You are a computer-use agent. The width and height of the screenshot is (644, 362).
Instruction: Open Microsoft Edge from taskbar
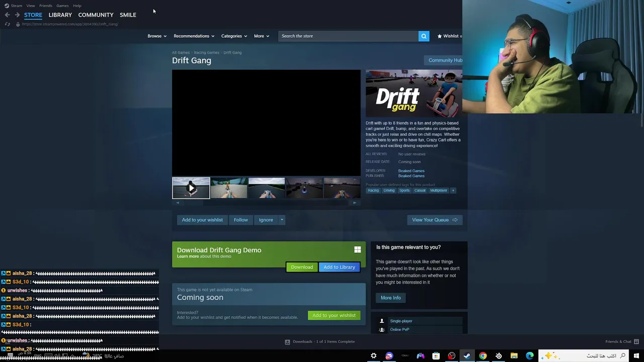(x=530, y=356)
